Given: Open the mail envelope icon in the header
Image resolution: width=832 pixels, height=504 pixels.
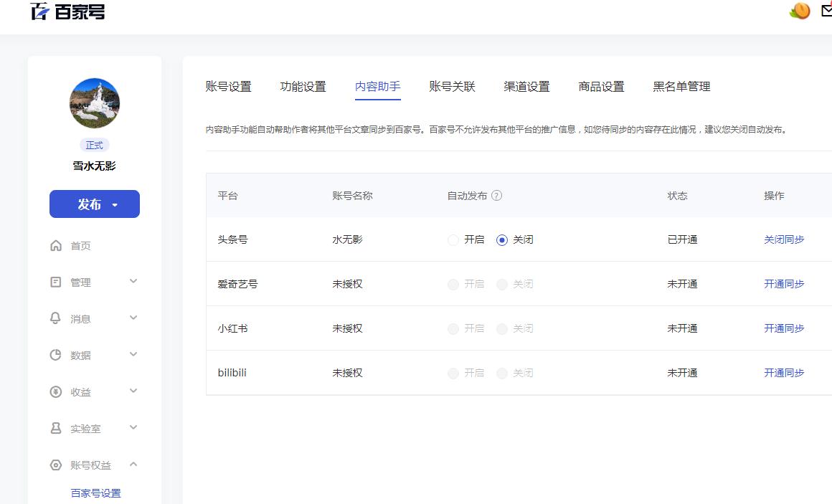Looking at the screenshot, I should click(x=827, y=11).
